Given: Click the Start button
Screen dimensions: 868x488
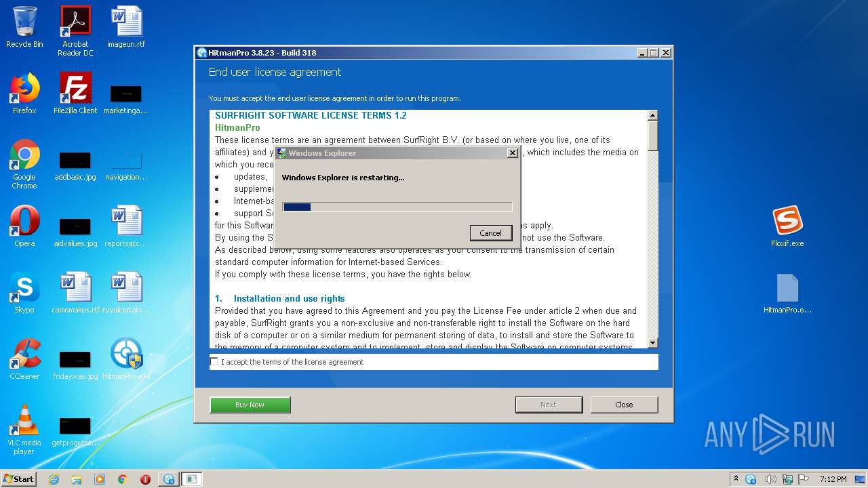Looking at the screenshot, I should pyautogui.click(x=19, y=479).
